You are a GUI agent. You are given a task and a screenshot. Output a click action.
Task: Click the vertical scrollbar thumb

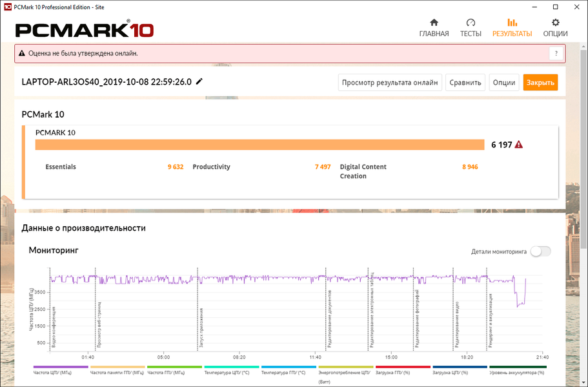point(583,148)
